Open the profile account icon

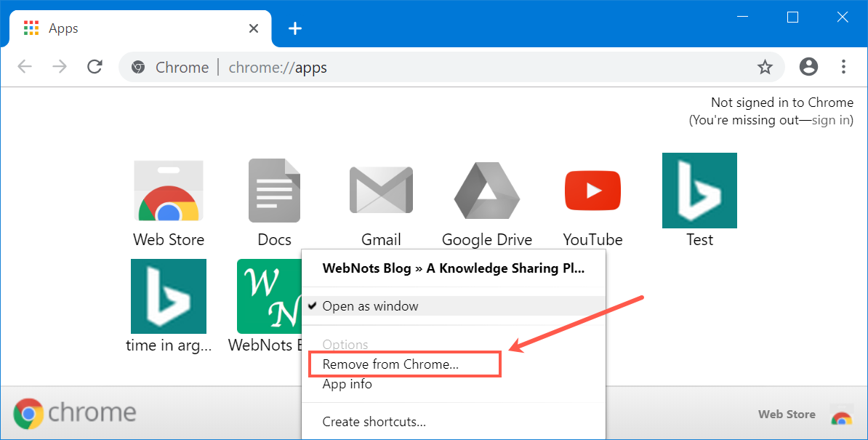point(808,67)
